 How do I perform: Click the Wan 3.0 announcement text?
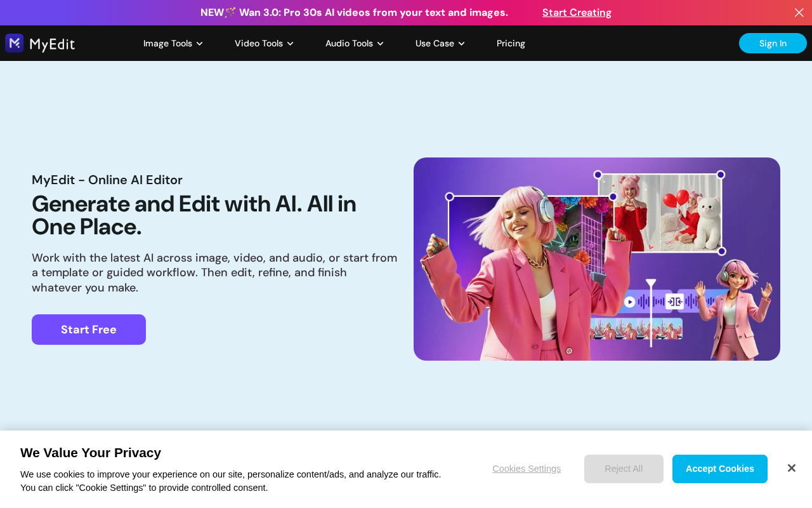tap(354, 13)
